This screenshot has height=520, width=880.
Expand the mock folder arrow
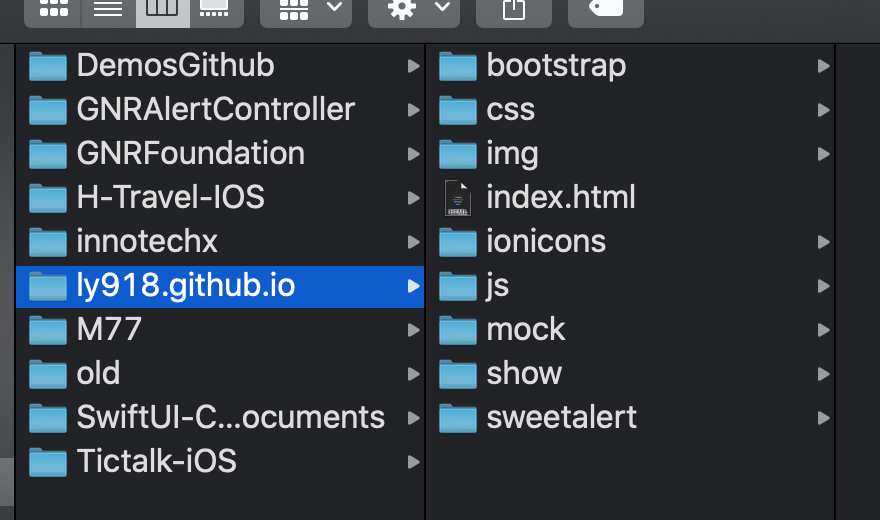[x=823, y=329]
